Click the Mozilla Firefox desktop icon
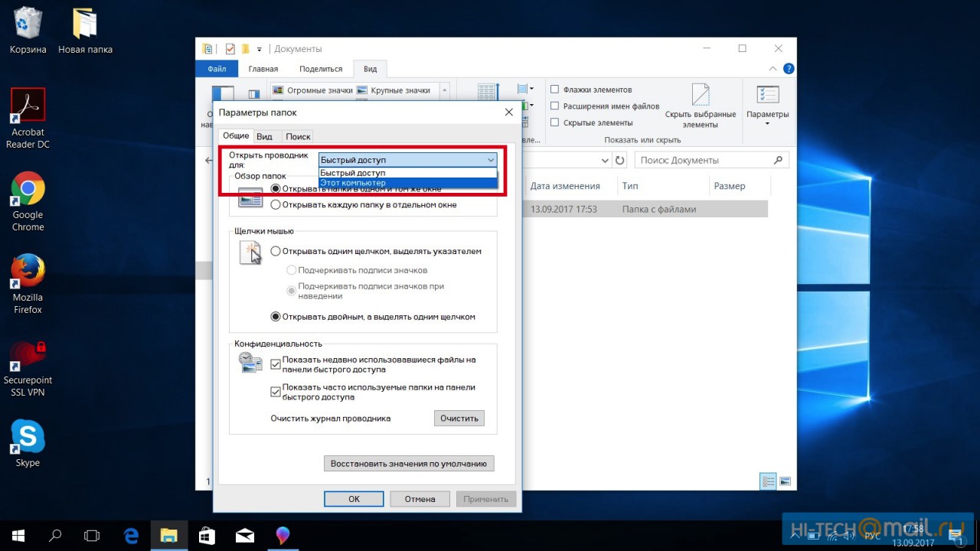This screenshot has height=551, width=980. [x=28, y=271]
